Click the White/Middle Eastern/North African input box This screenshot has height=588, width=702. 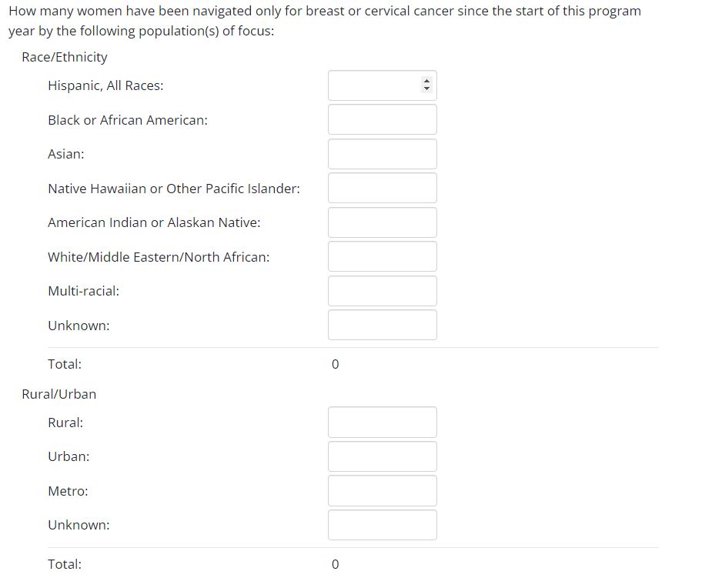[382, 257]
